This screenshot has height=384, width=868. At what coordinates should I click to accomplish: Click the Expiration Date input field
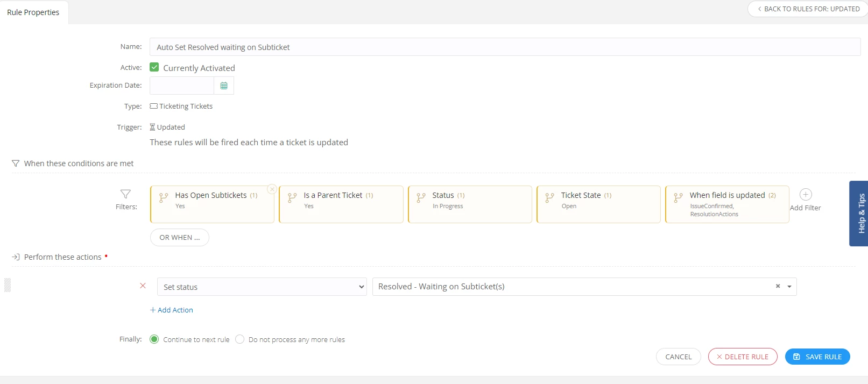(182, 86)
